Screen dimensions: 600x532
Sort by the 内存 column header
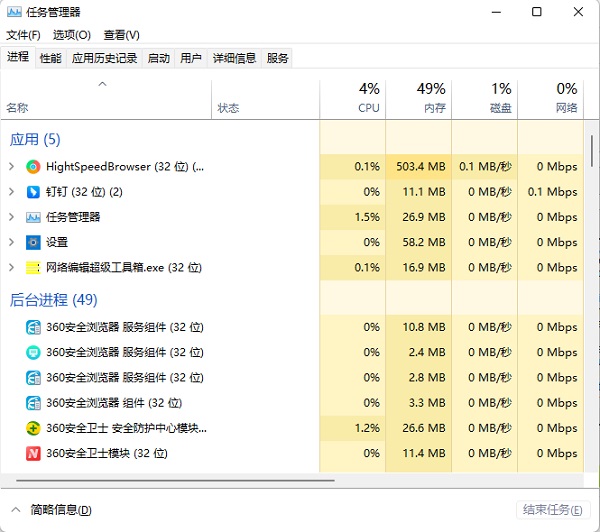pyautogui.click(x=419, y=100)
